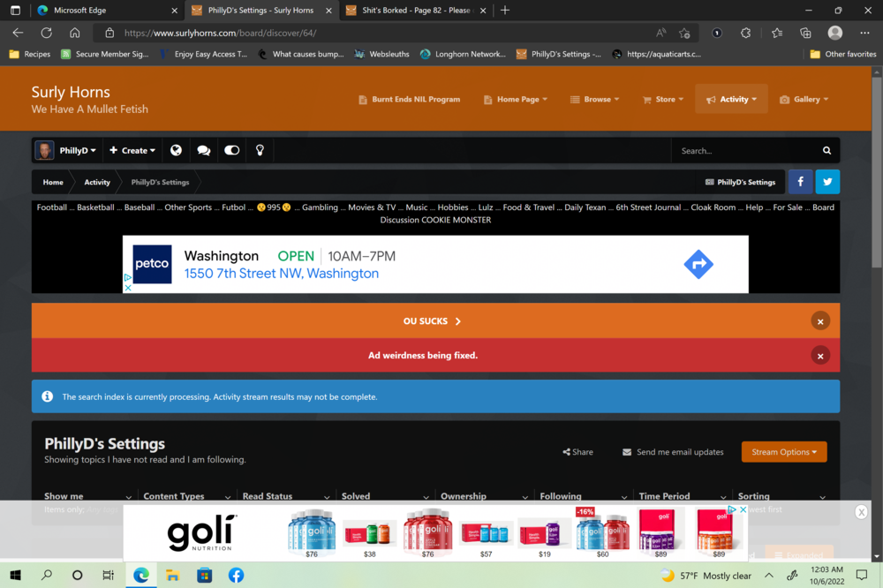Expand the Create dropdown menu

[x=132, y=150]
